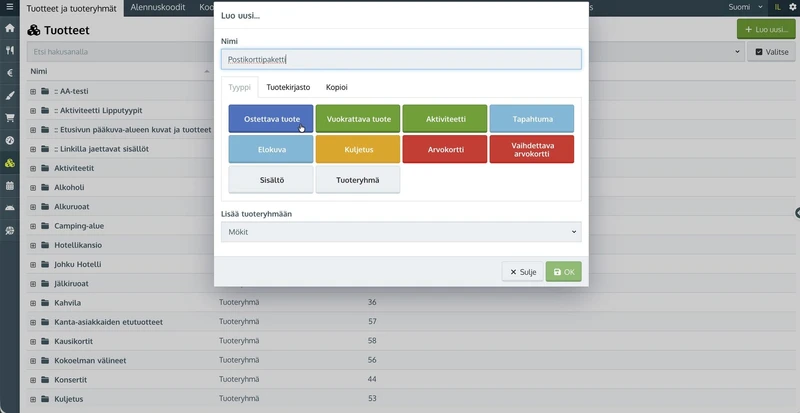This screenshot has width=800, height=413.
Task: Confirm with the green OK button
Action: 564,272
